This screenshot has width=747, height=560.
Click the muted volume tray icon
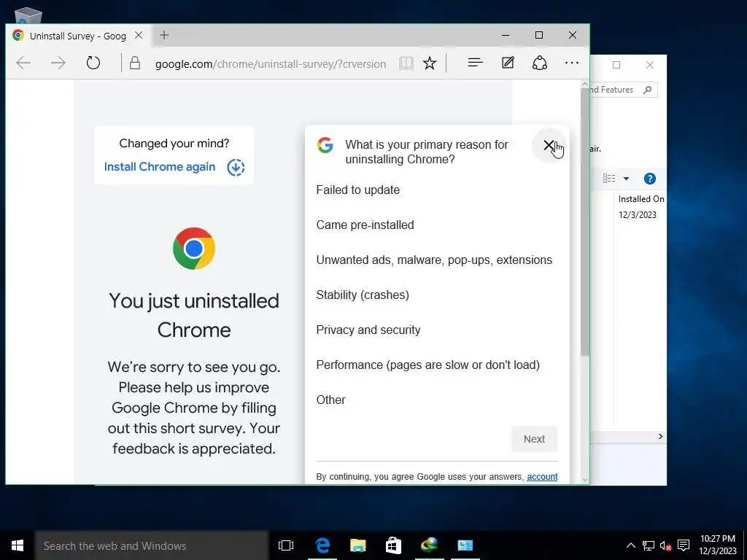point(665,545)
